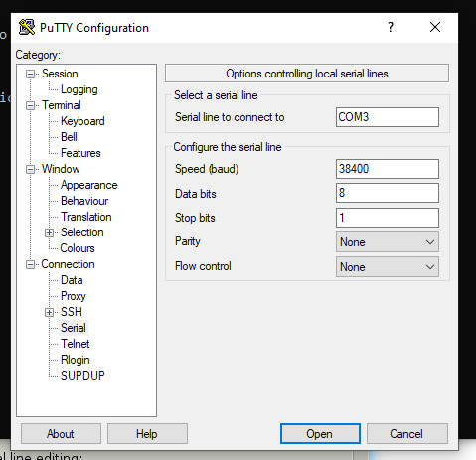This screenshot has width=476, height=460.
Task: Open the Features settings category
Action: click(x=80, y=153)
